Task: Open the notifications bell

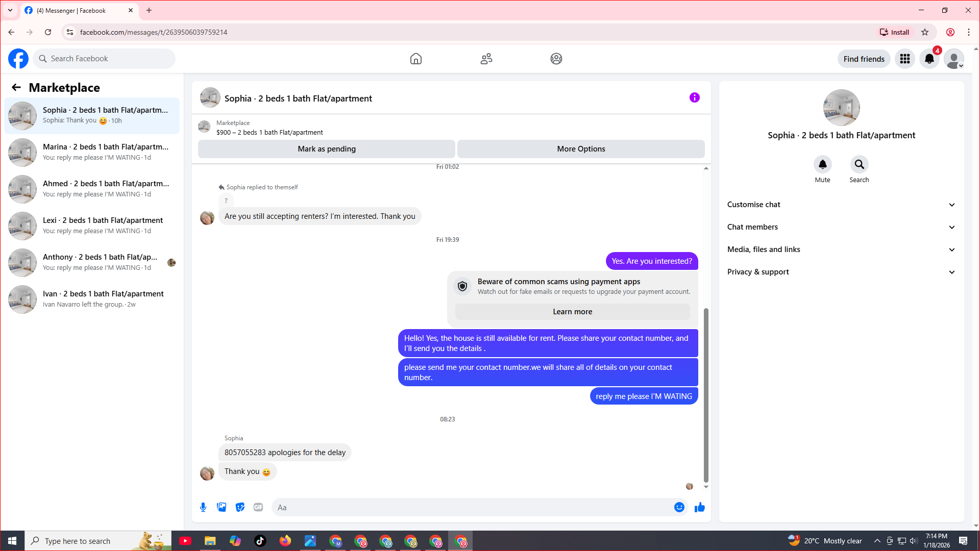Action: click(x=929, y=59)
